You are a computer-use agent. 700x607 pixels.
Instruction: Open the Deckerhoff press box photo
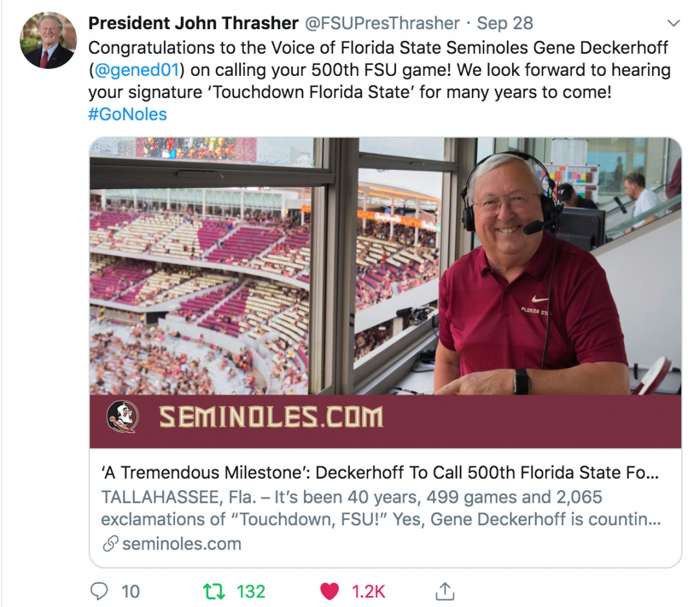tap(385, 266)
